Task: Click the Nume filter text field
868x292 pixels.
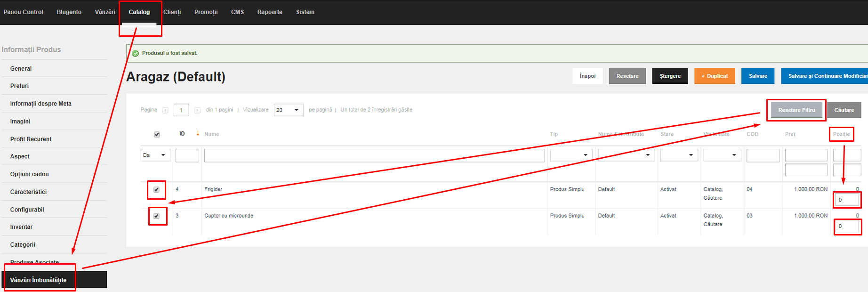Action: (374, 155)
